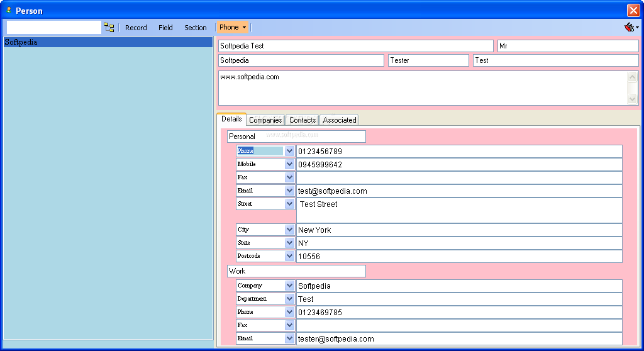This screenshot has width=644, height=351.
Task: Expand the Company field type dropdown
Action: coord(289,285)
